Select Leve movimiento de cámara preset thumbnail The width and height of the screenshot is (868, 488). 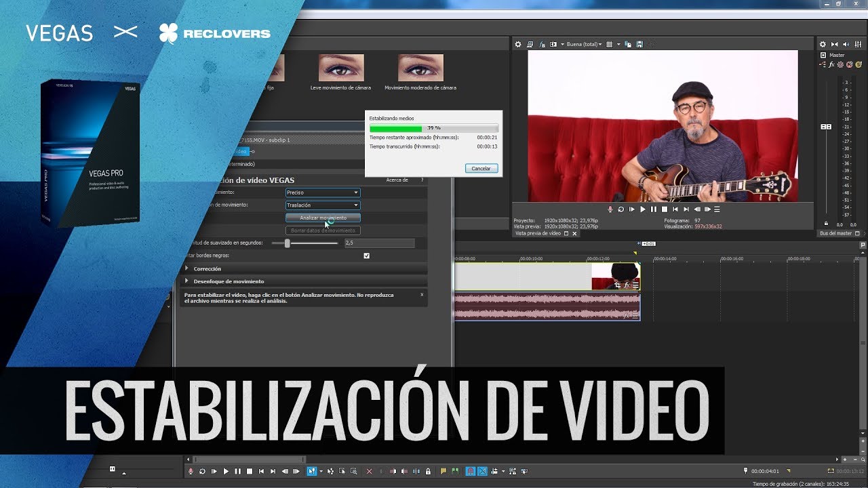[341, 68]
